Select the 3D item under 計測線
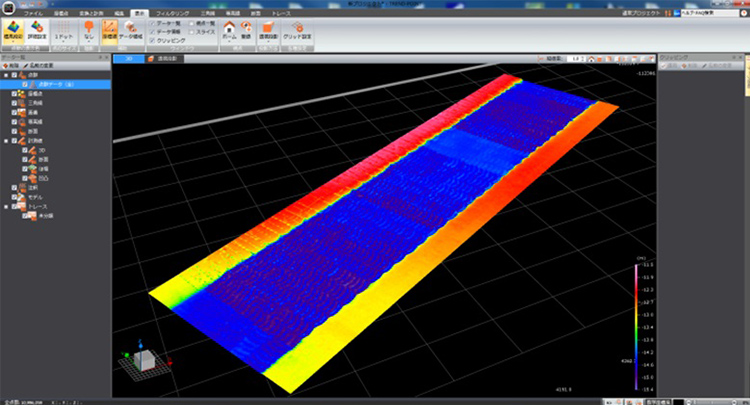Viewport: 750px width, 405px height. coord(42,150)
